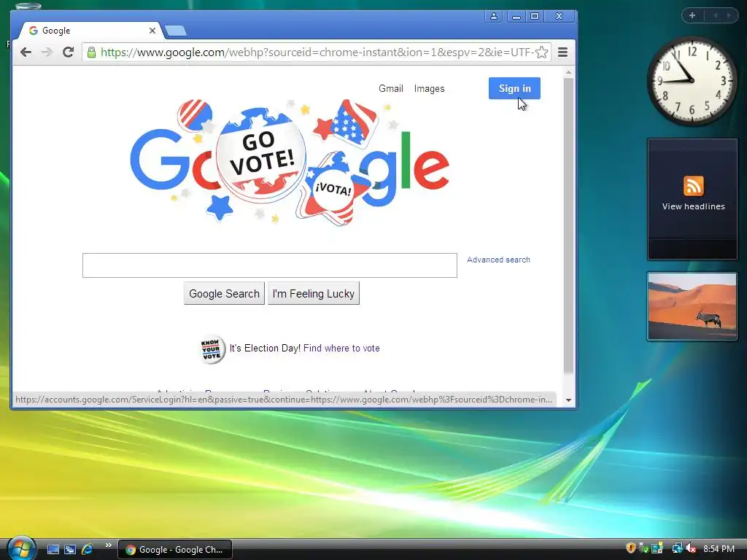
Task: Open the Chrome user profile icon
Action: [494, 16]
